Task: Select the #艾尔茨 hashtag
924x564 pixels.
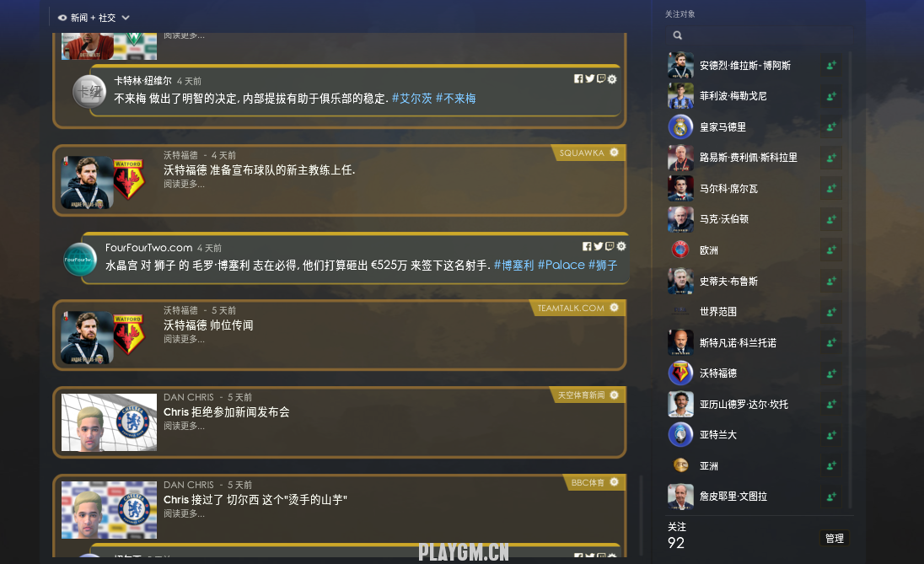Action: pos(412,99)
